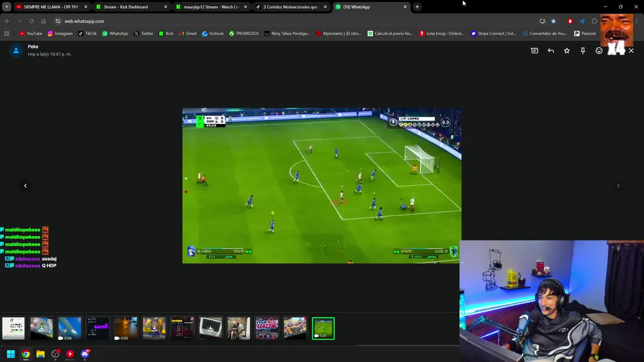Click the browser back arrow

(7, 21)
